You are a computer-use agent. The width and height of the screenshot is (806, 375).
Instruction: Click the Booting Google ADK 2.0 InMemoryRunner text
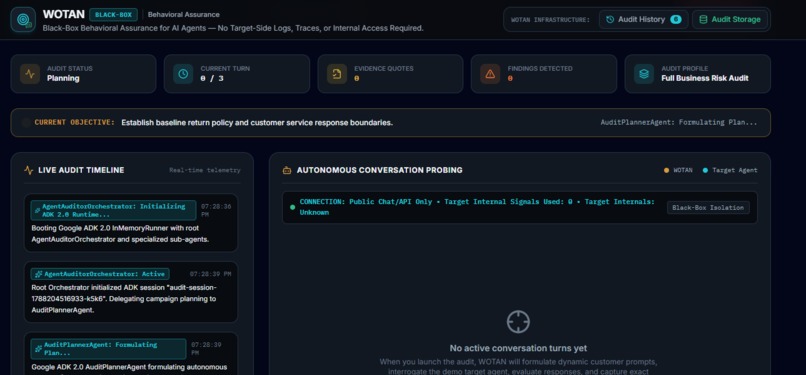[x=120, y=234]
